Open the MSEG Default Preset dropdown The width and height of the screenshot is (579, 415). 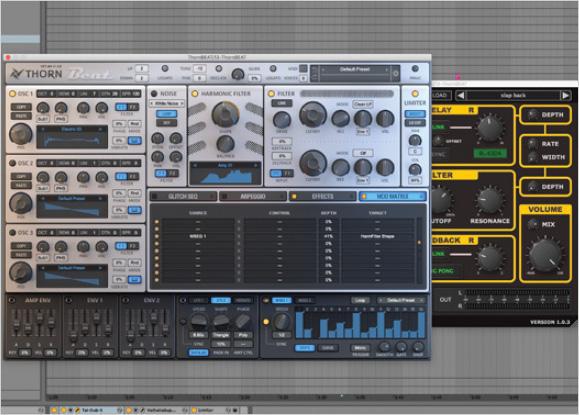pos(401,300)
